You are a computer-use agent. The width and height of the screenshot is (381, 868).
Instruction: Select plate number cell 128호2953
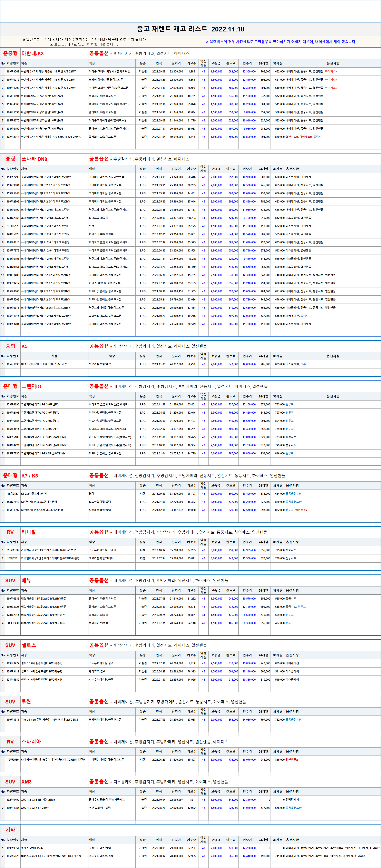coord(13,218)
